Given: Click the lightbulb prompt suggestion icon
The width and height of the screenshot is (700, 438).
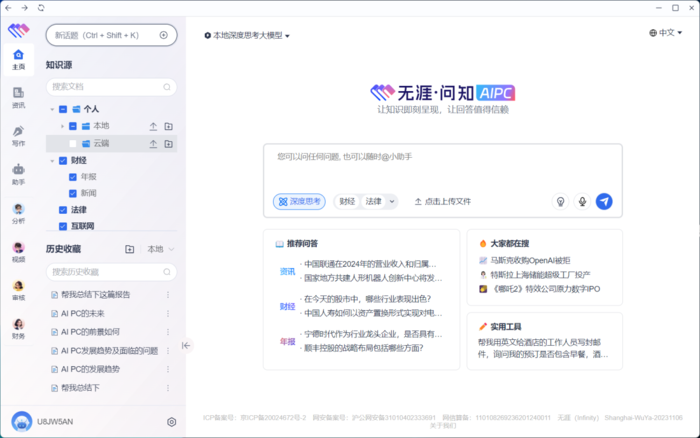Looking at the screenshot, I should pyautogui.click(x=560, y=201).
